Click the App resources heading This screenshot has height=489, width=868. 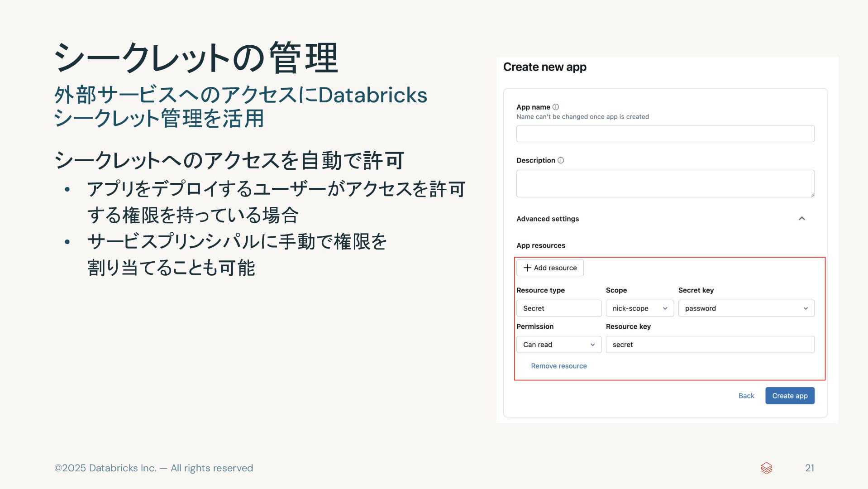[541, 245]
